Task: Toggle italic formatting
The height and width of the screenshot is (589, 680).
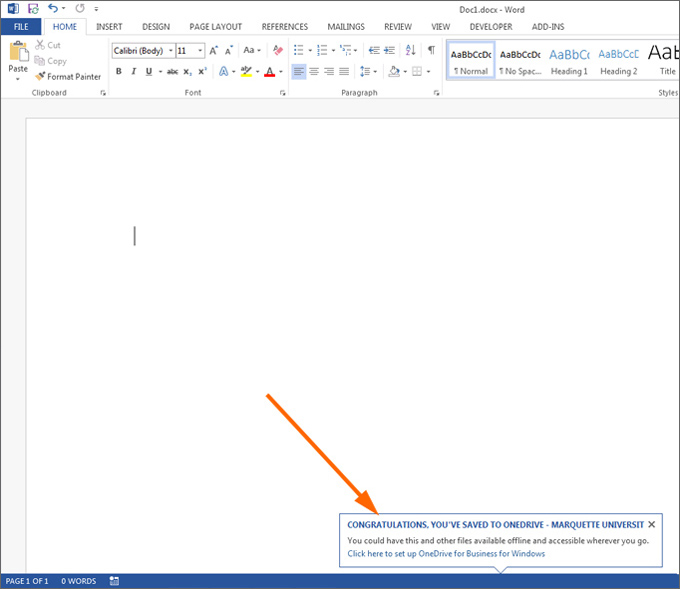Action: tap(133, 71)
